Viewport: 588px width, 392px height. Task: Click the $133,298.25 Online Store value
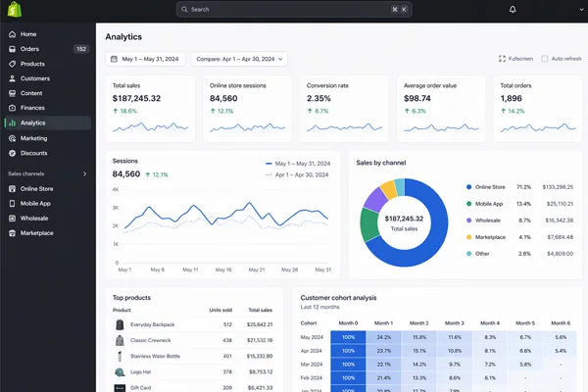pyautogui.click(x=558, y=187)
